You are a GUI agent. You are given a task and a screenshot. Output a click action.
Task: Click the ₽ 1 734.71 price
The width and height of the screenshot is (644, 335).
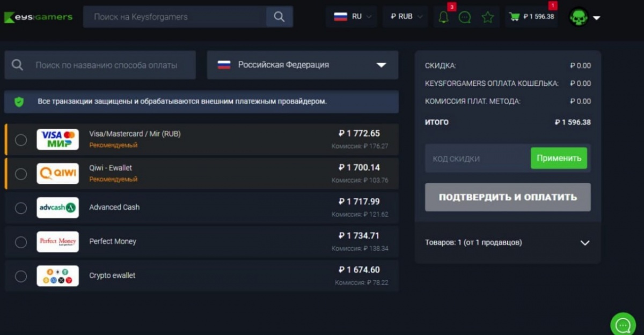click(359, 236)
